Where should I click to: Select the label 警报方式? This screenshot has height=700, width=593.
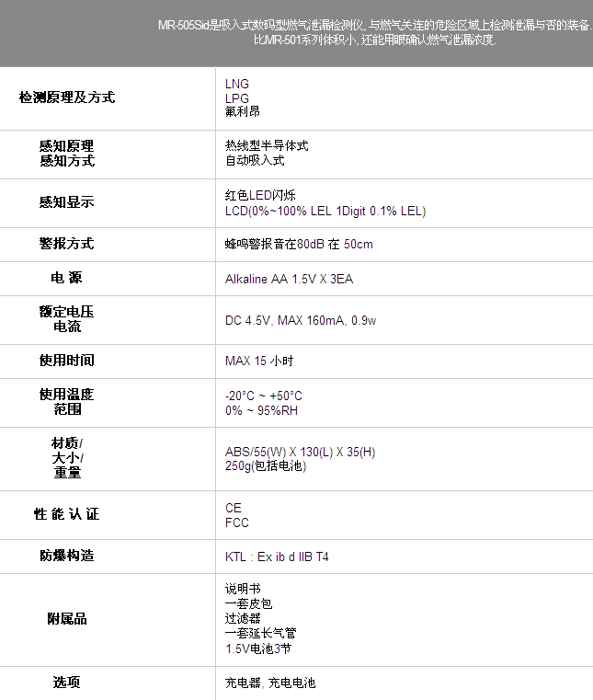[67, 244]
